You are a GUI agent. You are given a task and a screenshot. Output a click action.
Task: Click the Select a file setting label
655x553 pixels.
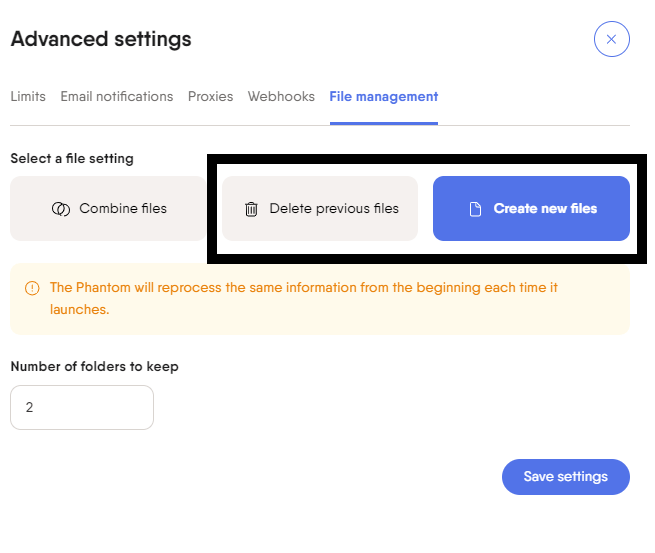(72, 158)
